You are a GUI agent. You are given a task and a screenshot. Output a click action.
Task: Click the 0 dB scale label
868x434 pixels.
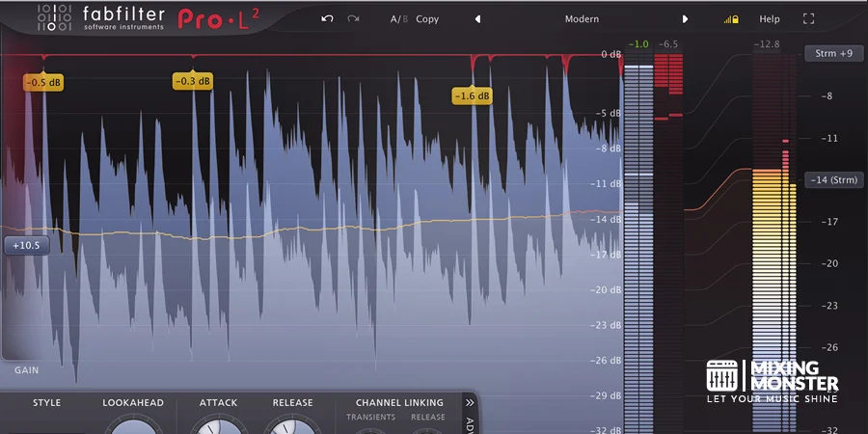611,54
